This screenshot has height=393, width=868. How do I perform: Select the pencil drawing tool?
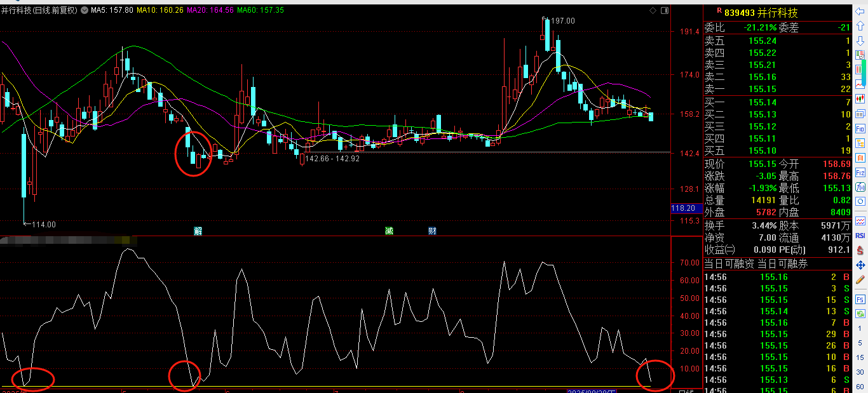pos(861,279)
